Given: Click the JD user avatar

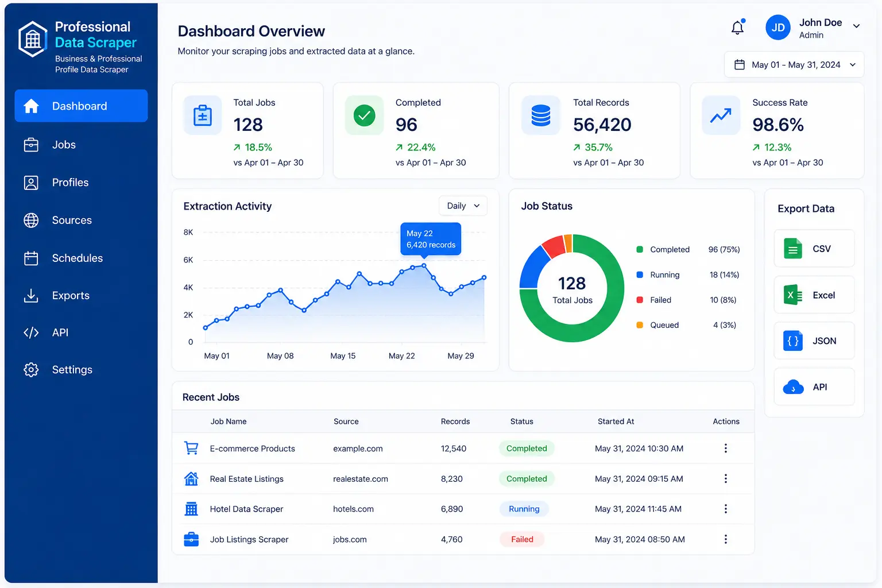Looking at the screenshot, I should coord(778,28).
